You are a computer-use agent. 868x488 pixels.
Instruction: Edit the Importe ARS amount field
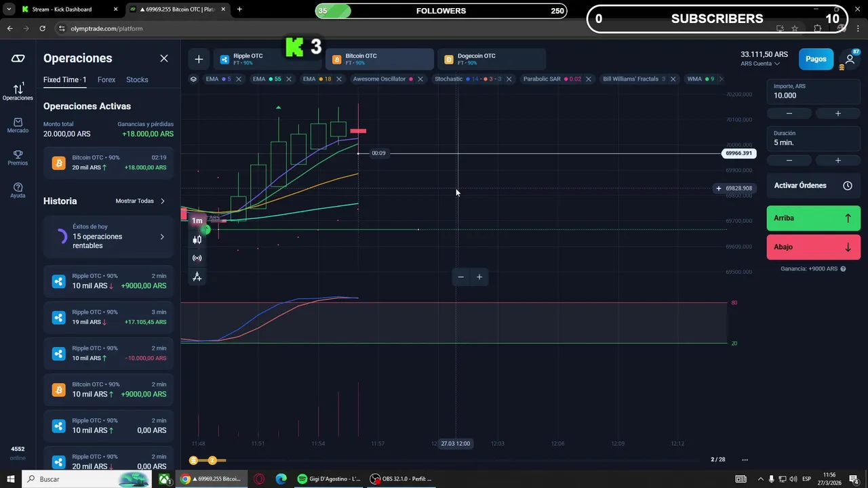(x=814, y=91)
